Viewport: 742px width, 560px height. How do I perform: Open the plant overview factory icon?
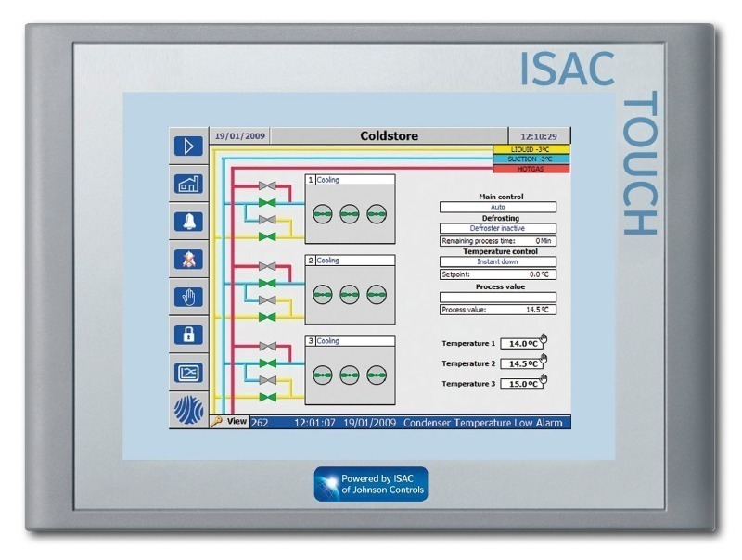[x=188, y=184]
